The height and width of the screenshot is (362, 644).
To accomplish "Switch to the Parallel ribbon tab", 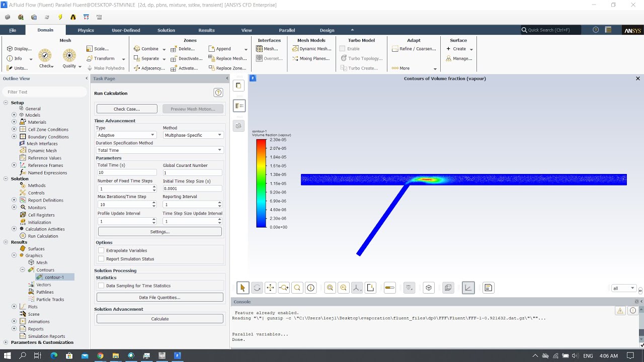I will tap(287, 30).
